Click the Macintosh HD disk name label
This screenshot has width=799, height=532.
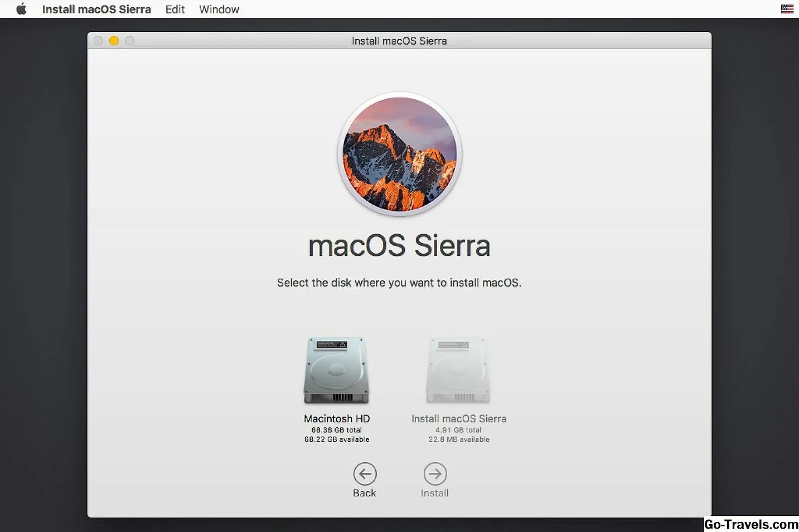tap(337, 419)
